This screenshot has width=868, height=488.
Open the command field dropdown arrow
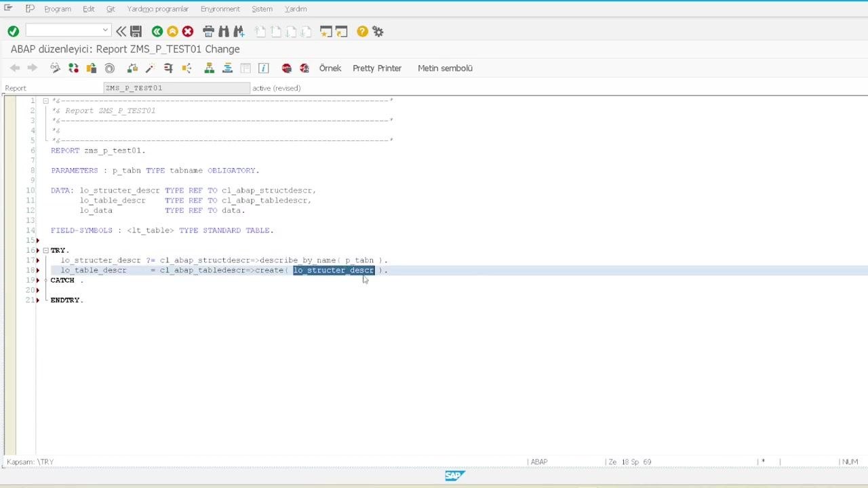pos(105,30)
